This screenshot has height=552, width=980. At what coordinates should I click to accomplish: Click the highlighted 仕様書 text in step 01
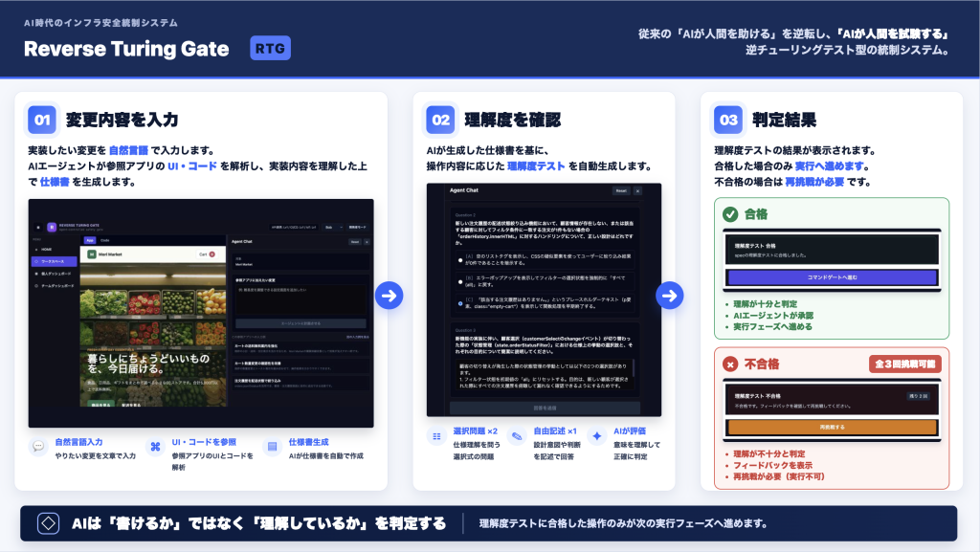click(55, 182)
